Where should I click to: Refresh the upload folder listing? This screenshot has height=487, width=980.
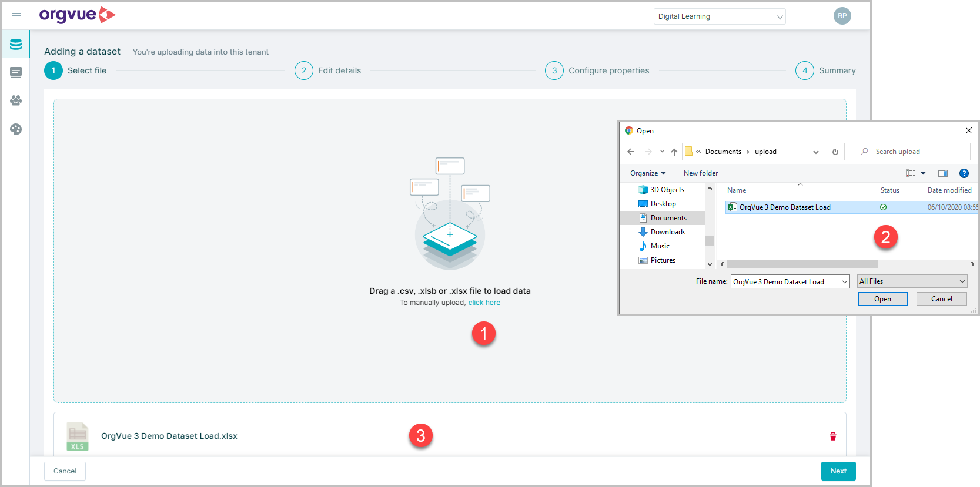(x=835, y=152)
